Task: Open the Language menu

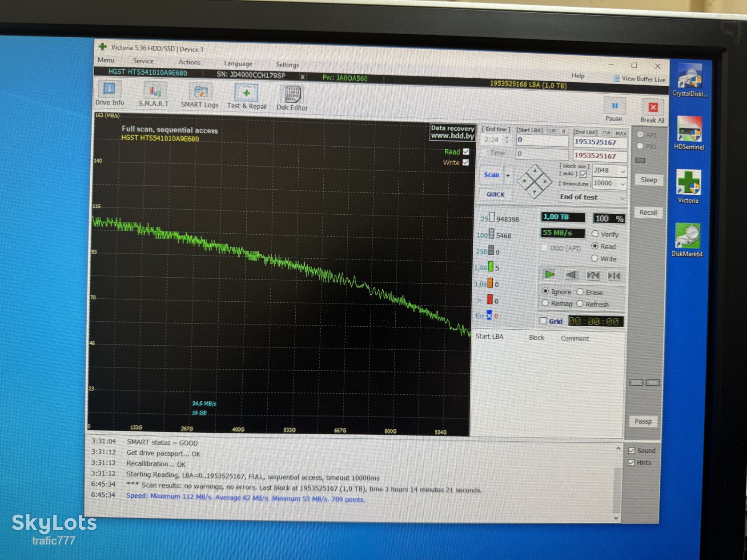Action: 238,64
